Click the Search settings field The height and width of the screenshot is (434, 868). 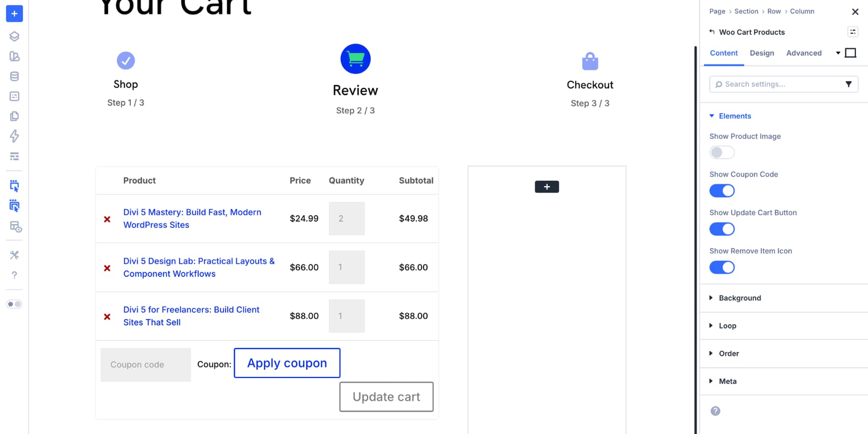point(784,84)
